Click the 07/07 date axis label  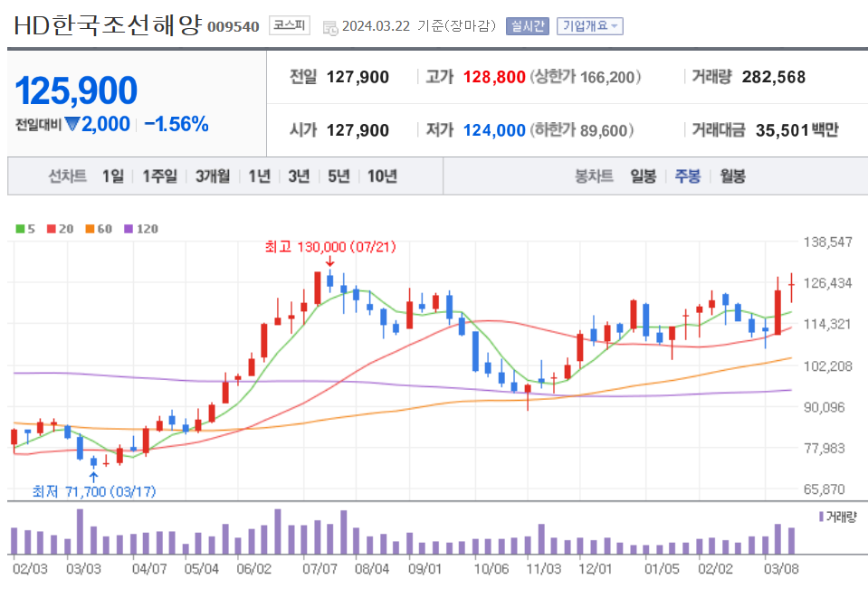point(320,569)
